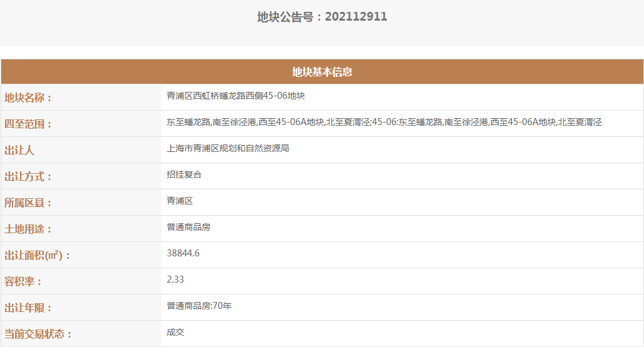Click the 出让年限 label
The height and width of the screenshot is (347, 644).
[28, 308]
